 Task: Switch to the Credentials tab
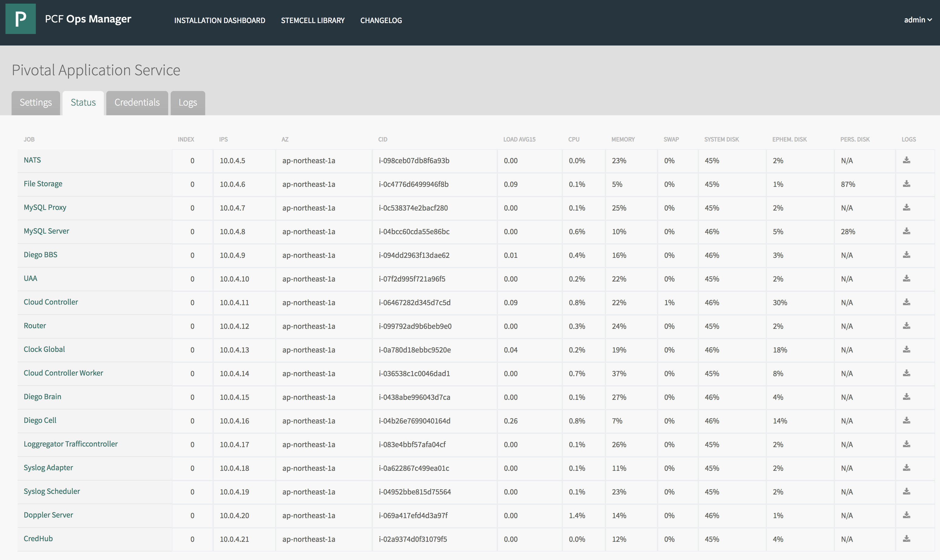(x=137, y=103)
